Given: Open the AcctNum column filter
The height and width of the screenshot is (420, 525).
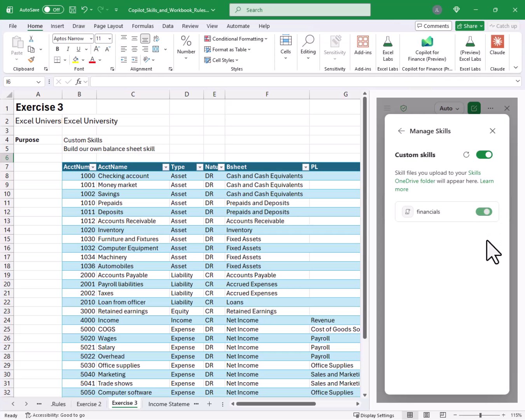Looking at the screenshot, I should click(93, 167).
